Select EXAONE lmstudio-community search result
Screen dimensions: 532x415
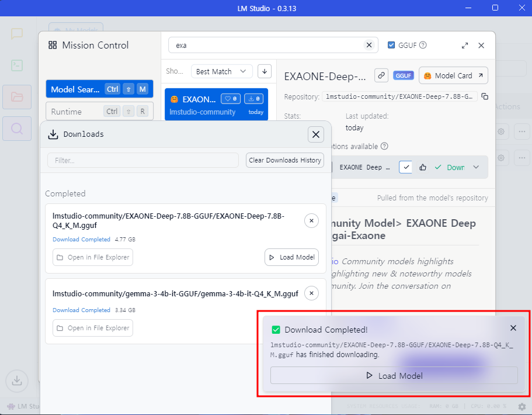point(217,105)
